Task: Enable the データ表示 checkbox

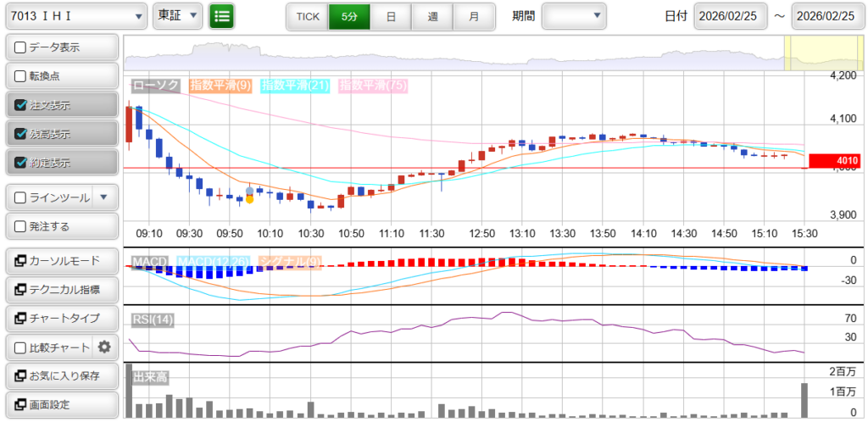Action: (x=21, y=47)
